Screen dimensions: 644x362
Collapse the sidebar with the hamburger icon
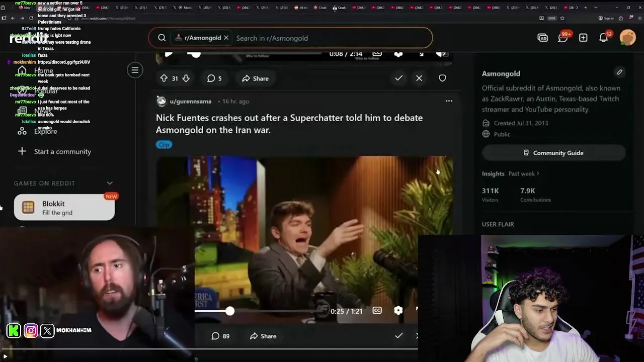coord(135,70)
